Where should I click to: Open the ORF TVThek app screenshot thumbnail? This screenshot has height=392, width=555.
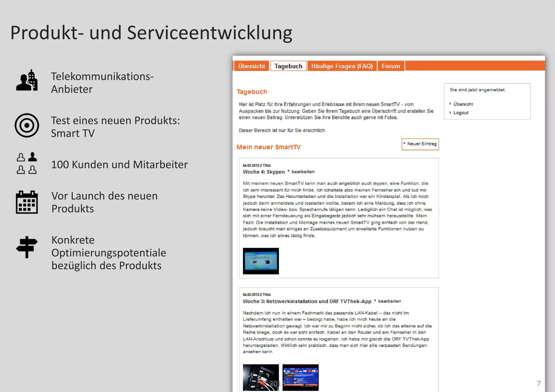point(301,377)
